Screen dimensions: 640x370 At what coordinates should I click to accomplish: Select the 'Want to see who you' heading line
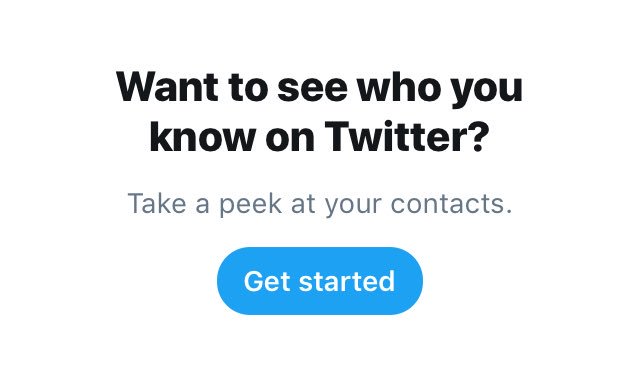coord(320,88)
